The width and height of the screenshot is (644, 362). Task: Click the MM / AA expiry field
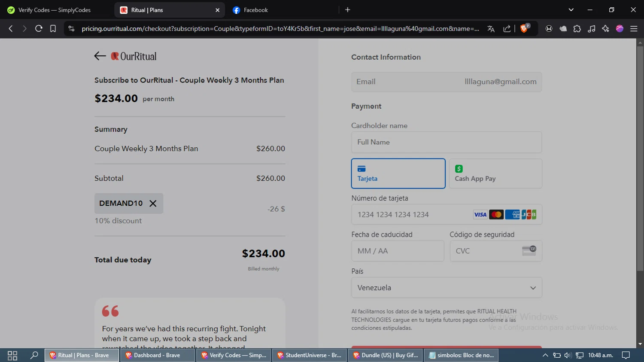pyautogui.click(x=398, y=251)
